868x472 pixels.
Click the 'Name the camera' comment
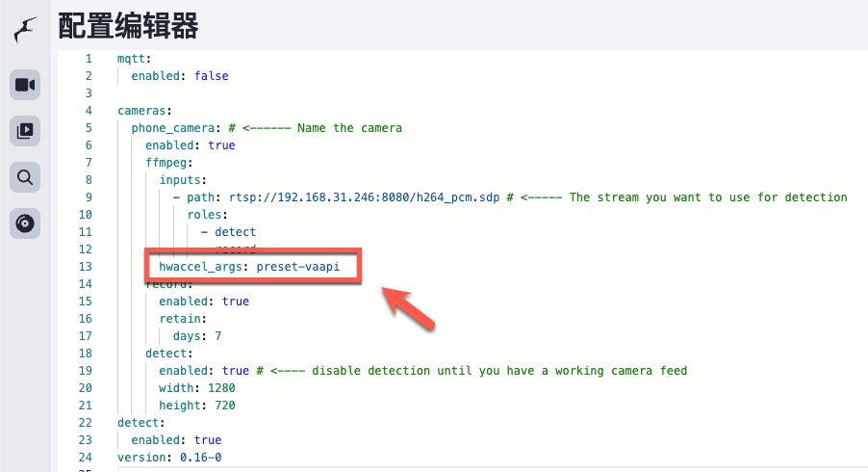349,128
